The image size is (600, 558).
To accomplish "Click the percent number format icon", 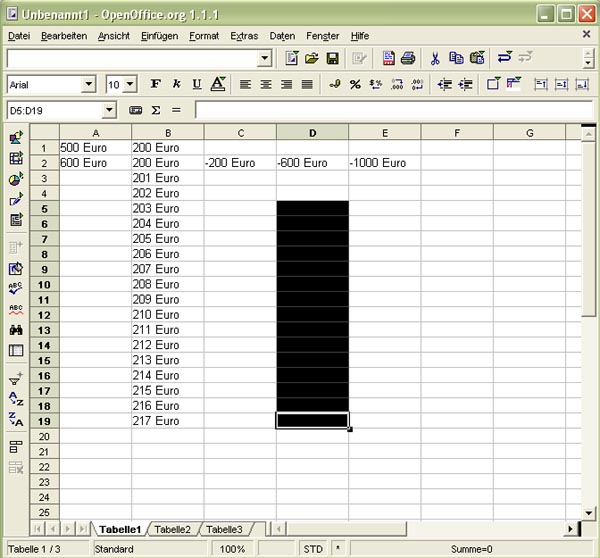I will click(355, 85).
